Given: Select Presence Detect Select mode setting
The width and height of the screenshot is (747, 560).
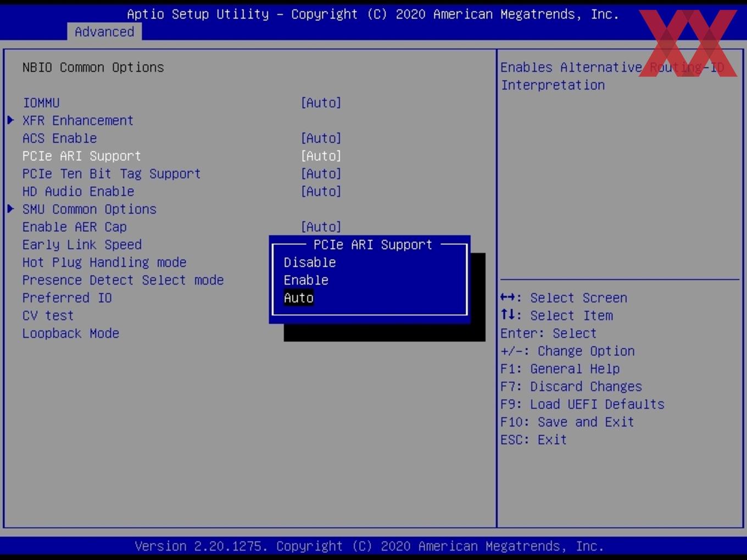Looking at the screenshot, I should click(123, 280).
